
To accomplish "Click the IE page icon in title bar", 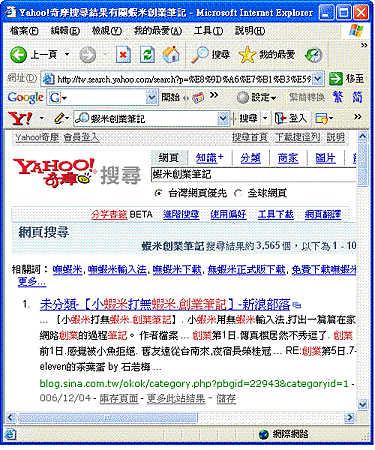I will [10, 12].
